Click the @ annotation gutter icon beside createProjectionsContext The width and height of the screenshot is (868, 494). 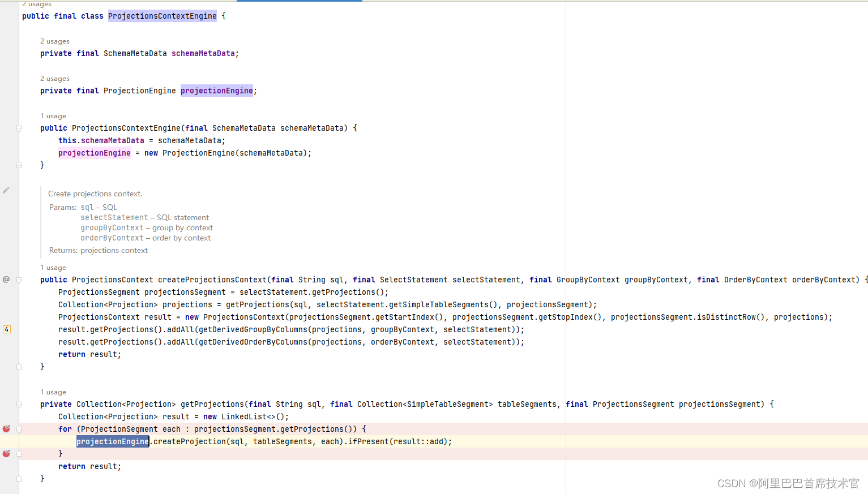point(6,279)
